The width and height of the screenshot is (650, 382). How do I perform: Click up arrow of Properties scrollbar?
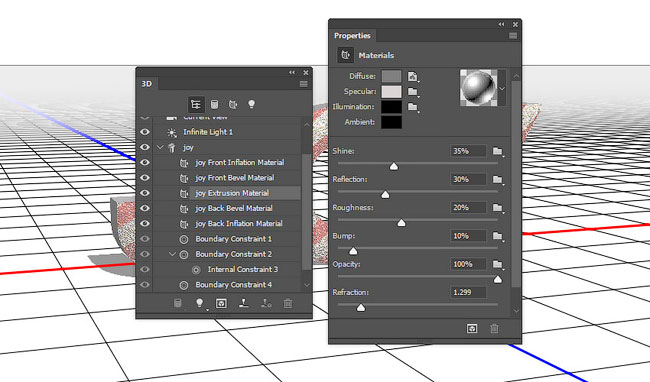pyautogui.click(x=516, y=77)
